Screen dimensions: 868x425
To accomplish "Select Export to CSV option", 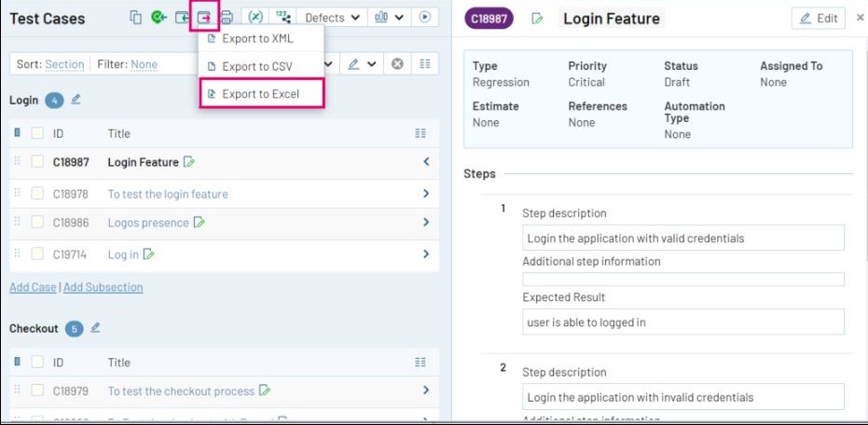I will pos(256,66).
